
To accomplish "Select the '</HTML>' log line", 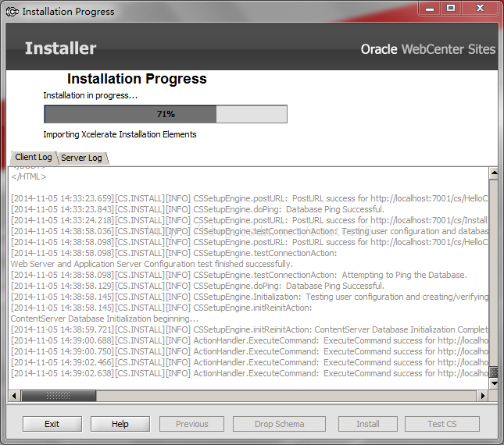I will pos(29,177).
